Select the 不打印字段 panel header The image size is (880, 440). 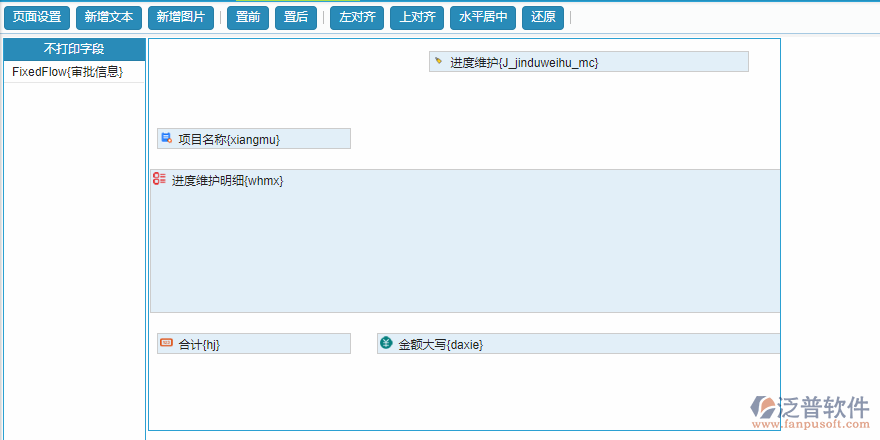74,49
